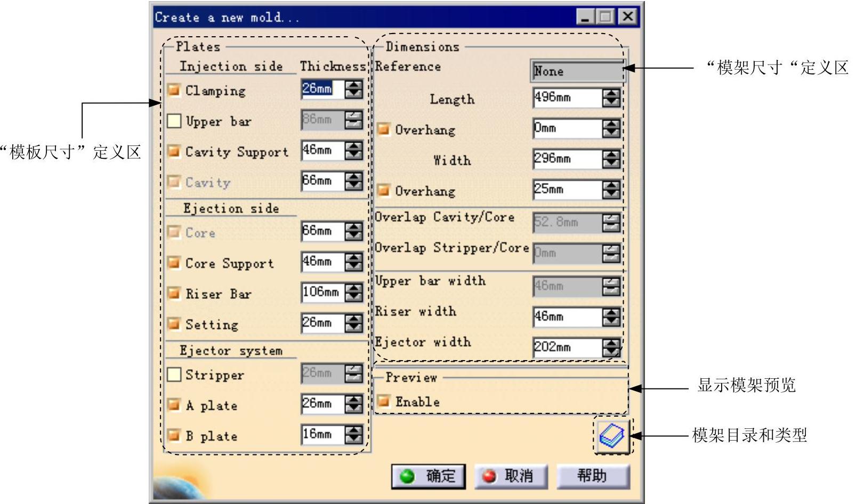Click the Width Overhang 25mm field

pyautogui.click(x=568, y=189)
